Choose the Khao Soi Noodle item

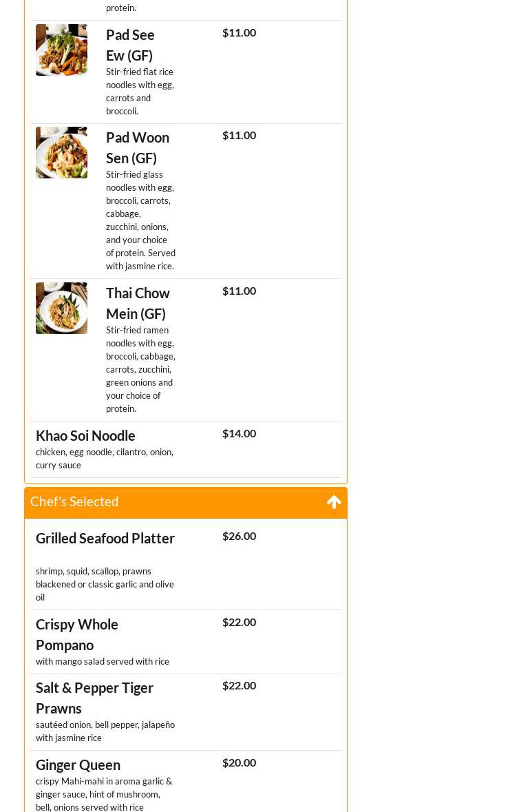tap(85, 435)
